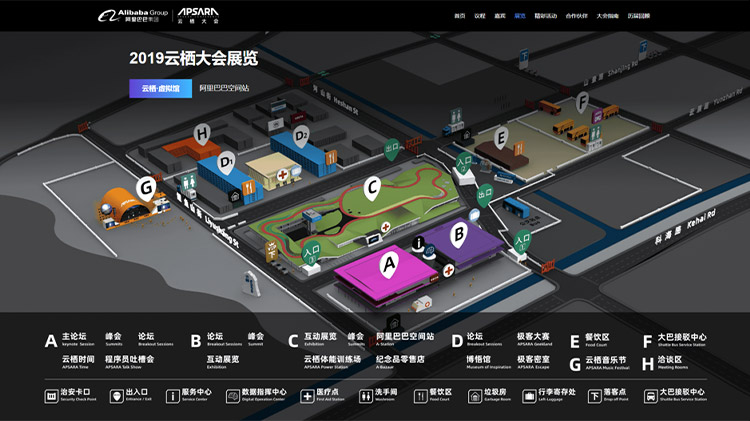Click the Alibaba Group logo
Image resolution: width=750 pixels, height=421 pixels.
coord(132,16)
